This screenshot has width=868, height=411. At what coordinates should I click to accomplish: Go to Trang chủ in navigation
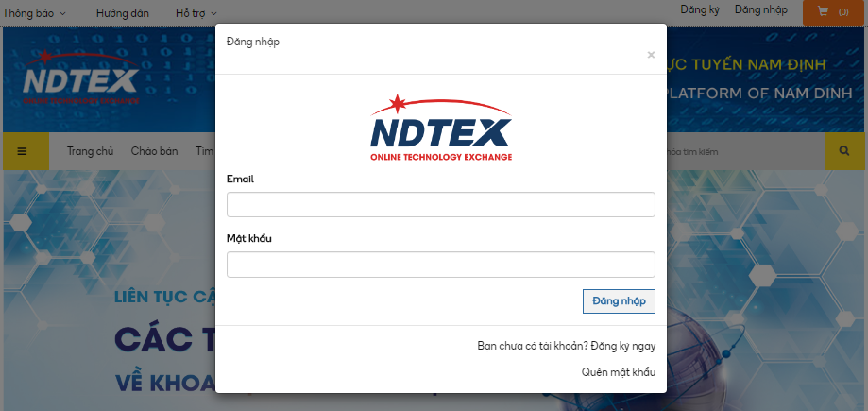click(x=91, y=151)
